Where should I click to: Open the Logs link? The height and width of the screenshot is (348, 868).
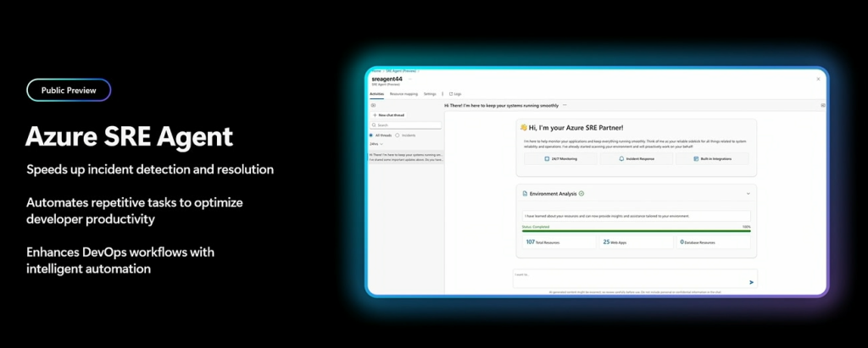[455, 94]
